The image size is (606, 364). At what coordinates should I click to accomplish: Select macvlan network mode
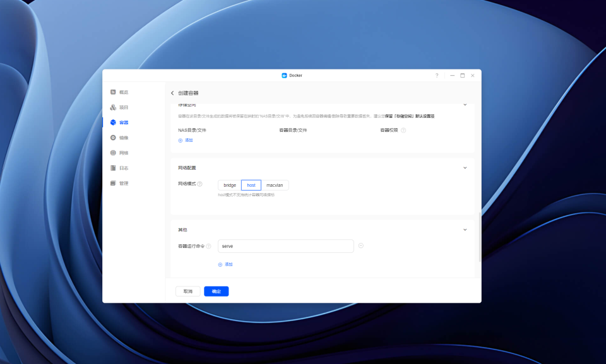click(x=275, y=185)
